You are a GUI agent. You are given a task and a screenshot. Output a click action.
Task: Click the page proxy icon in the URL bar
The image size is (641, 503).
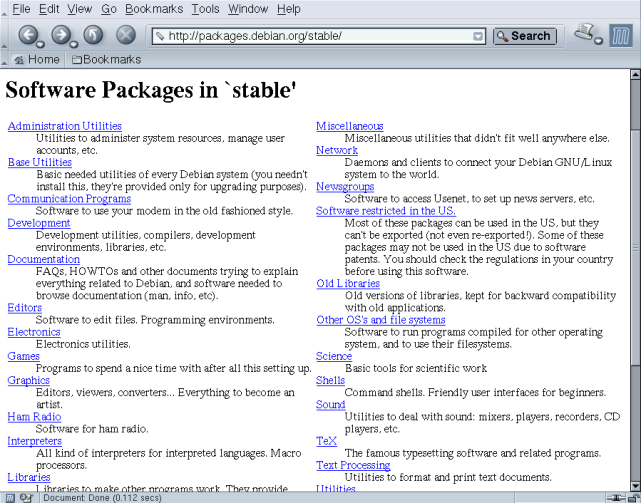pos(160,36)
